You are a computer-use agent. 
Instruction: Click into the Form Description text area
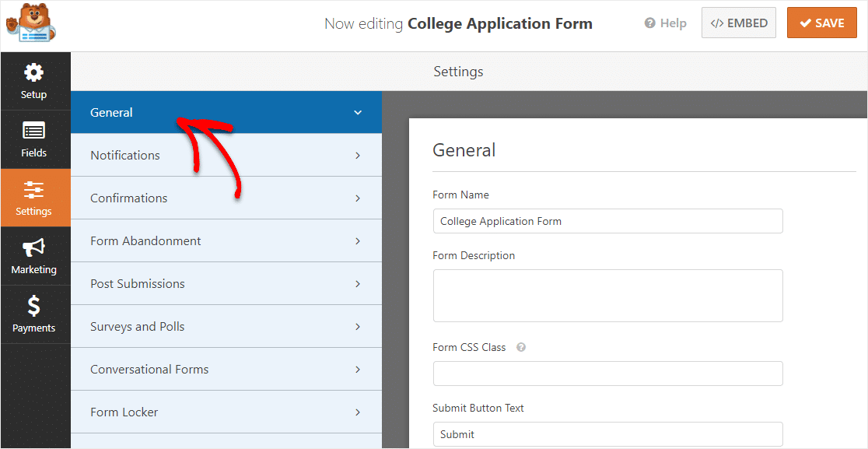click(607, 296)
